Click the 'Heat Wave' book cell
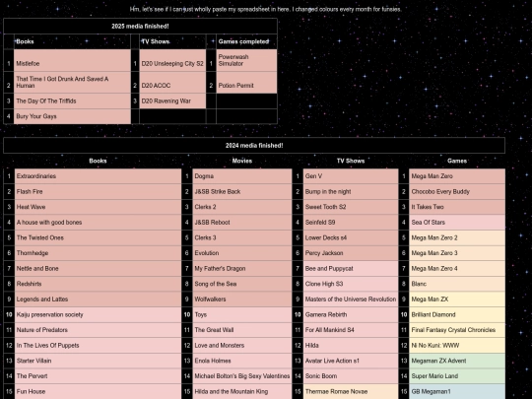The width and height of the screenshot is (532, 399). coord(98,207)
